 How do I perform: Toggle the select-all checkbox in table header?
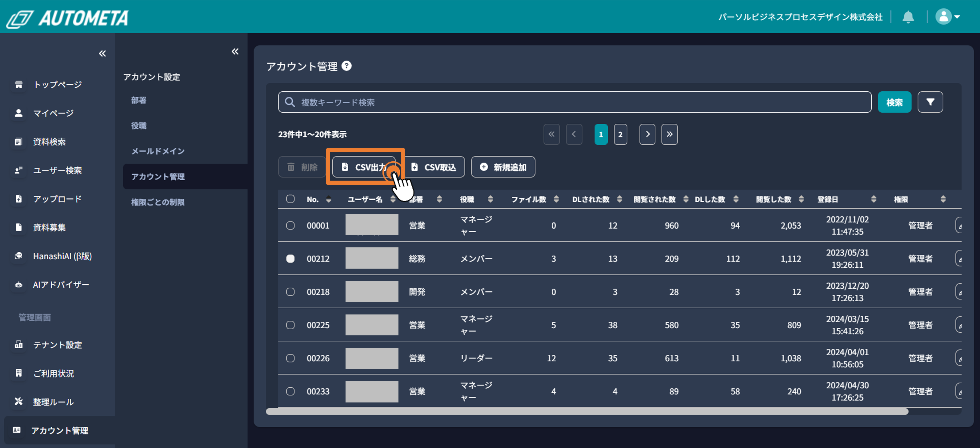pos(290,199)
